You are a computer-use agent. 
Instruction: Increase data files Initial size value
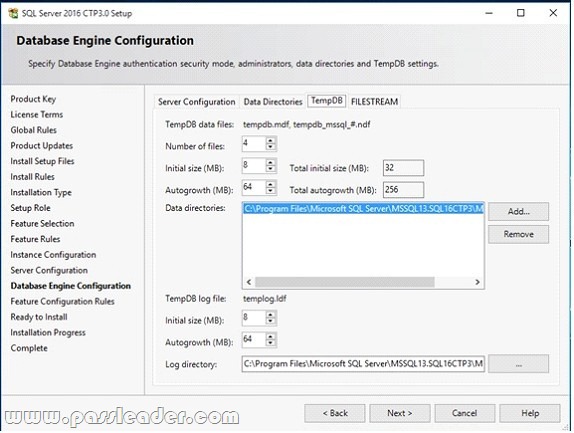click(x=271, y=163)
